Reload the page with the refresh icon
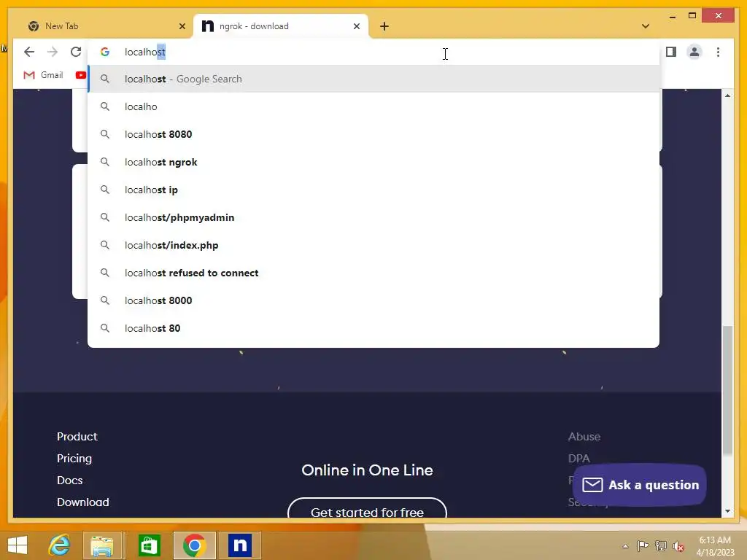747x560 pixels. (76, 52)
